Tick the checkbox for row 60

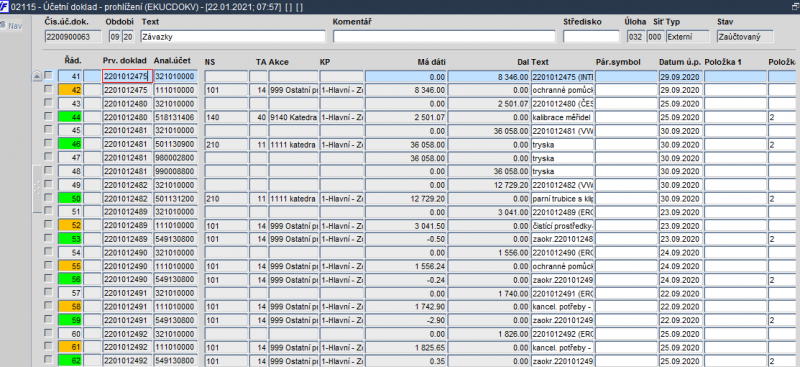coord(48,333)
